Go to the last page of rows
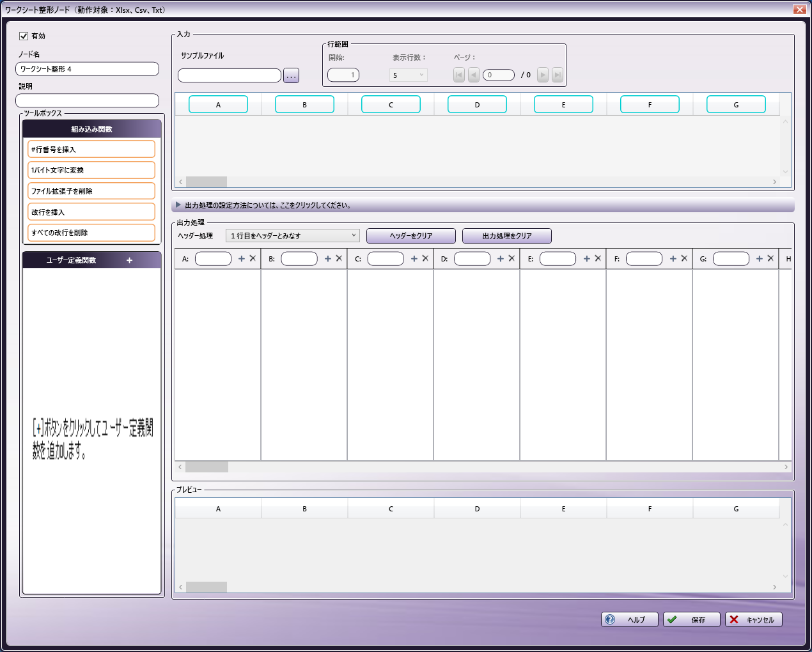The image size is (812, 652). coord(558,75)
